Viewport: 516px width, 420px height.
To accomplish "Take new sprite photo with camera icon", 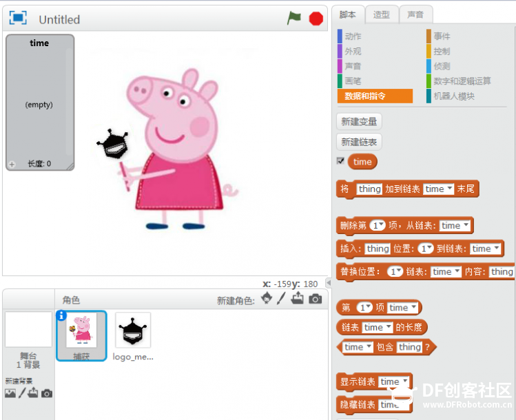I will (316, 299).
